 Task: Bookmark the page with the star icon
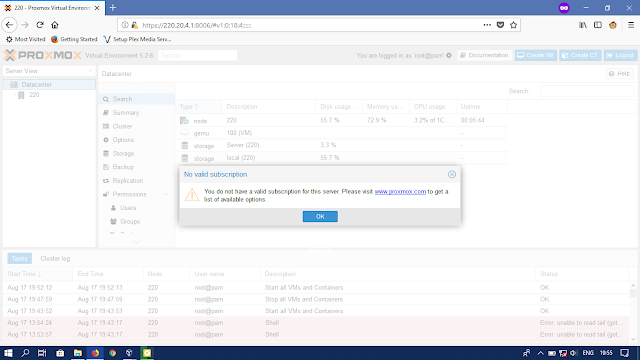[513, 25]
